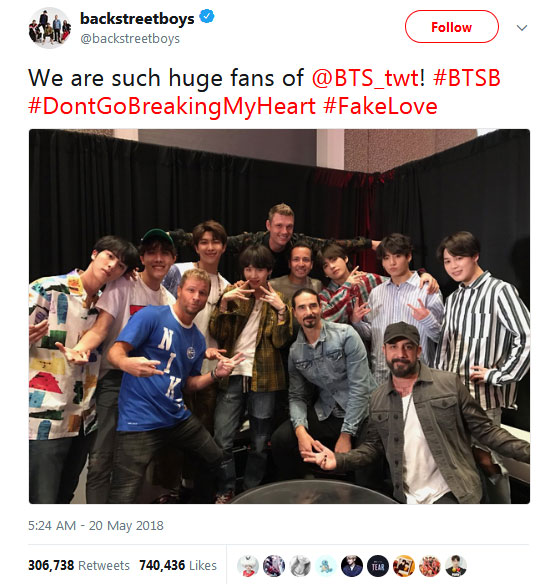Click the backstreetboys display name
The width and height of the screenshot is (554, 584).
[137, 19]
